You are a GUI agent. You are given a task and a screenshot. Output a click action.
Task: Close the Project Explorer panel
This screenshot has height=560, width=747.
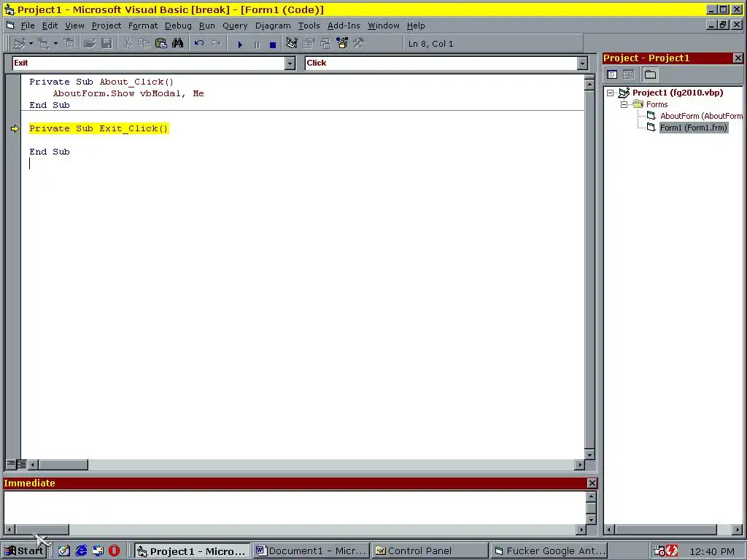738,58
